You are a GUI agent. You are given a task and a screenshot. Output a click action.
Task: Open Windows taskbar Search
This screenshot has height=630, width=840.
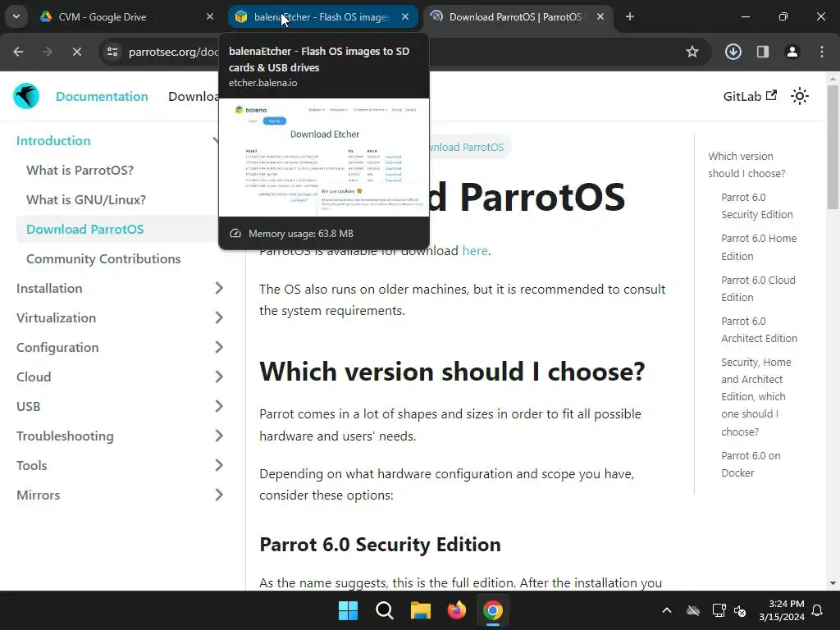(x=385, y=610)
